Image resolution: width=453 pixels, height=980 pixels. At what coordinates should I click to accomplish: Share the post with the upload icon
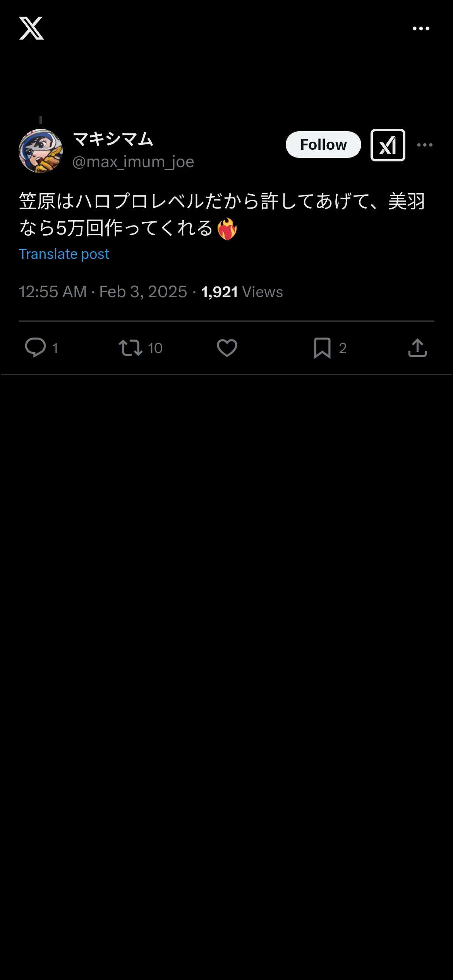point(417,348)
